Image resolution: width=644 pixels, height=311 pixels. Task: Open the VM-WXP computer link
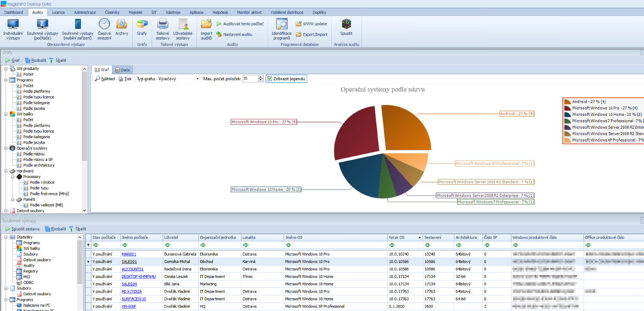(x=129, y=306)
